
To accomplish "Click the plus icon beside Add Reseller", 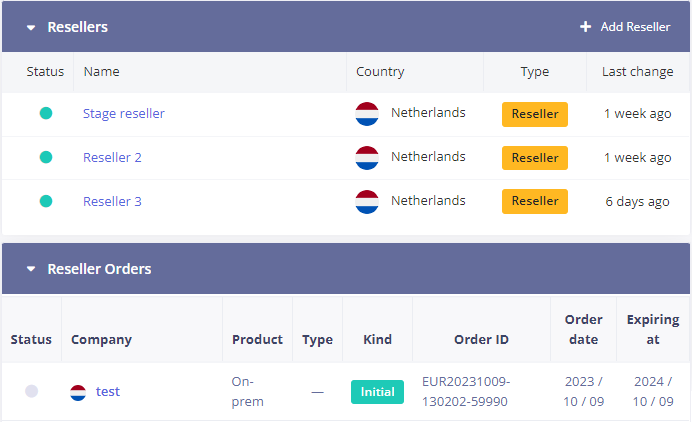I will pyautogui.click(x=586, y=27).
